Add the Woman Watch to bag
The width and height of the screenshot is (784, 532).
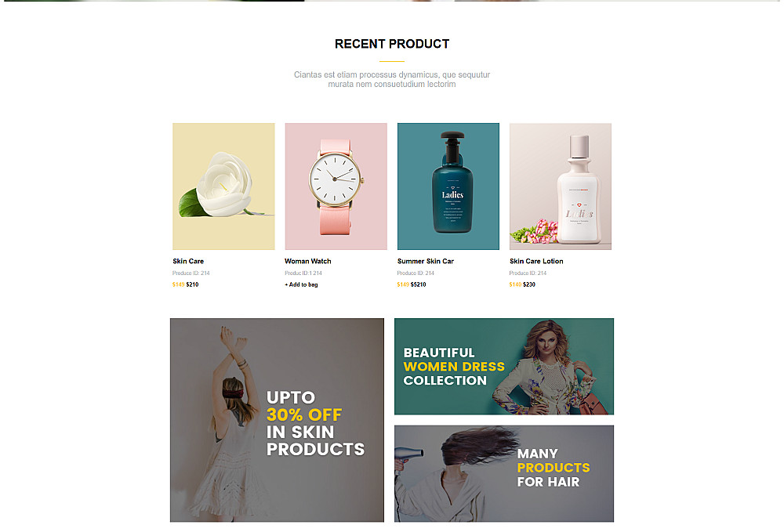[x=302, y=284]
